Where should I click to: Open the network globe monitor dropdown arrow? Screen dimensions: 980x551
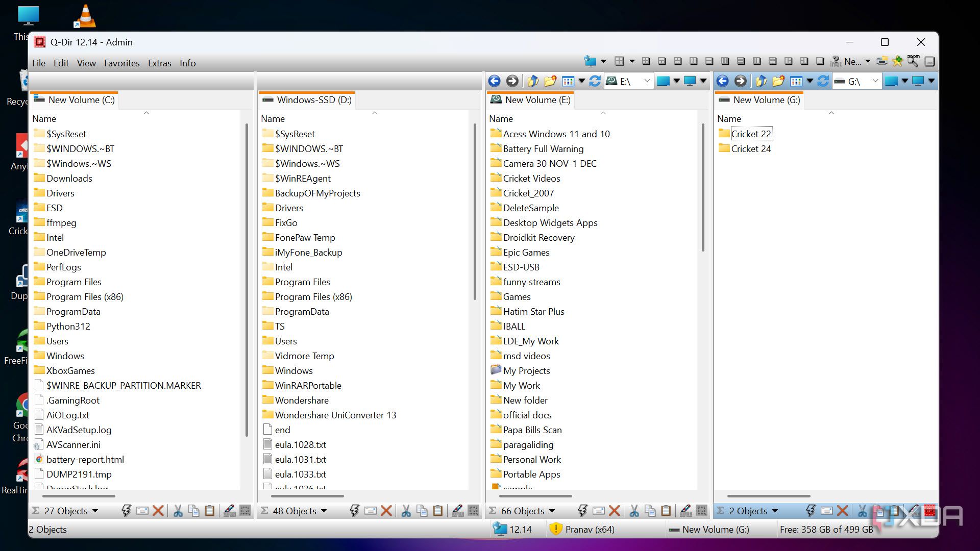click(x=603, y=61)
